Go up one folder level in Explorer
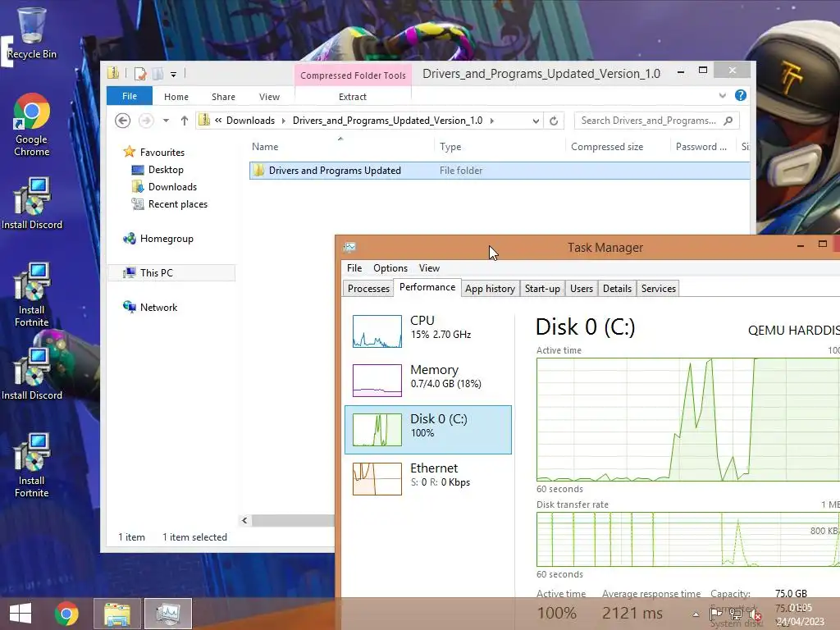The image size is (840, 630). click(x=185, y=121)
